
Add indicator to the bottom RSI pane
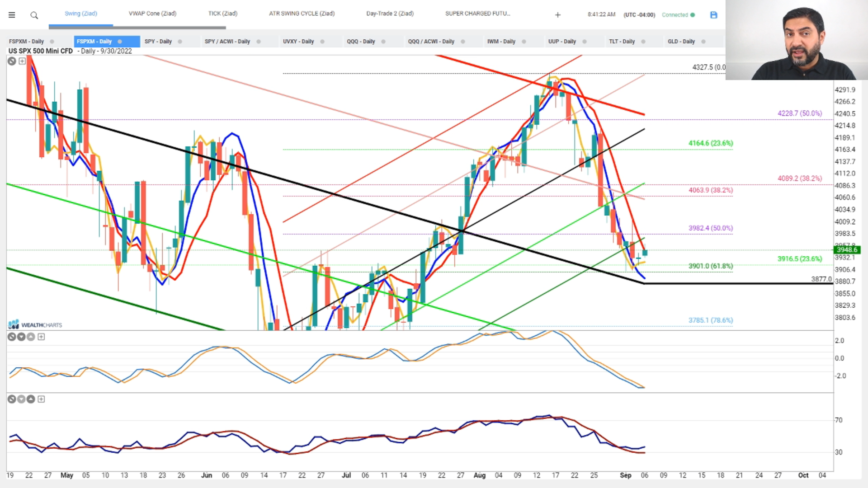(41, 399)
